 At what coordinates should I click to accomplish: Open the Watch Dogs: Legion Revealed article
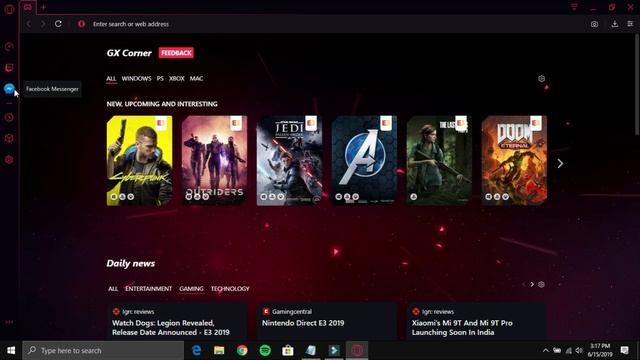[178, 322]
